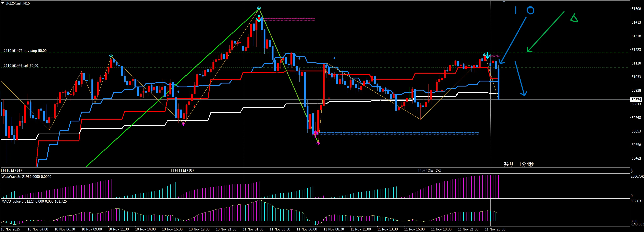Click the small red up arrow marker
Image resolution: width=644 pixels, height=232 pixels.
tap(329, 98)
